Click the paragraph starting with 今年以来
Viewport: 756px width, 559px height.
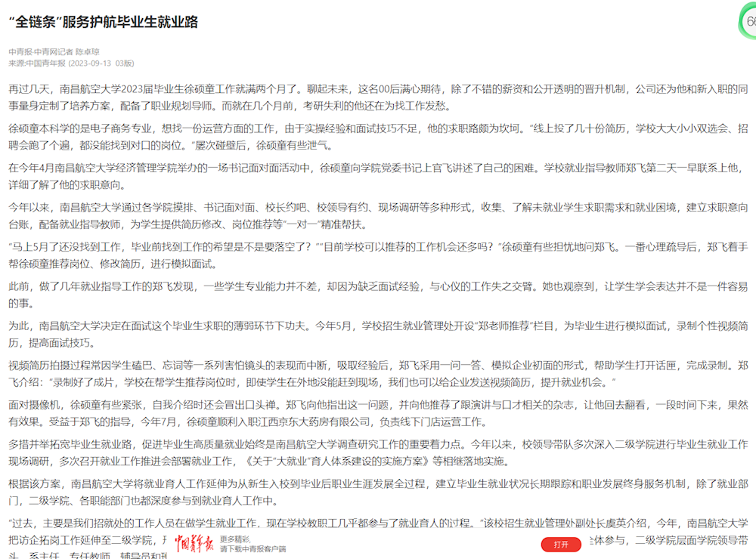click(378, 215)
